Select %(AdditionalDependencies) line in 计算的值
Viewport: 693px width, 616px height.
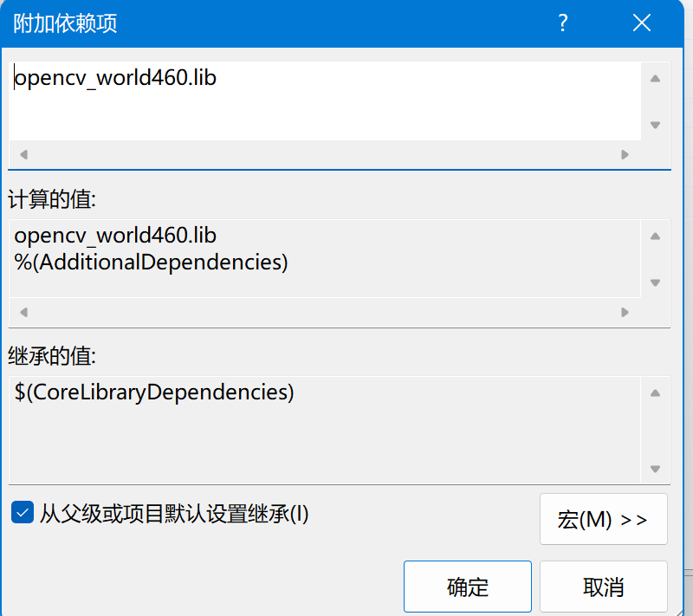point(151,261)
